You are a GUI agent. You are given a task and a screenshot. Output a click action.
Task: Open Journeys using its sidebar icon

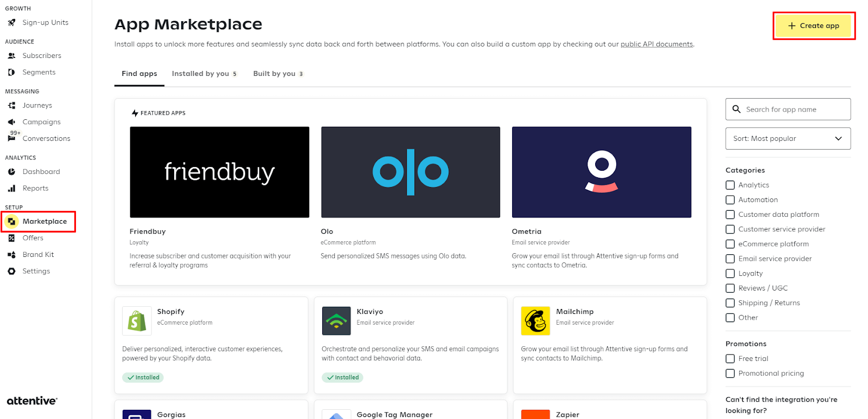click(x=11, y=106)
